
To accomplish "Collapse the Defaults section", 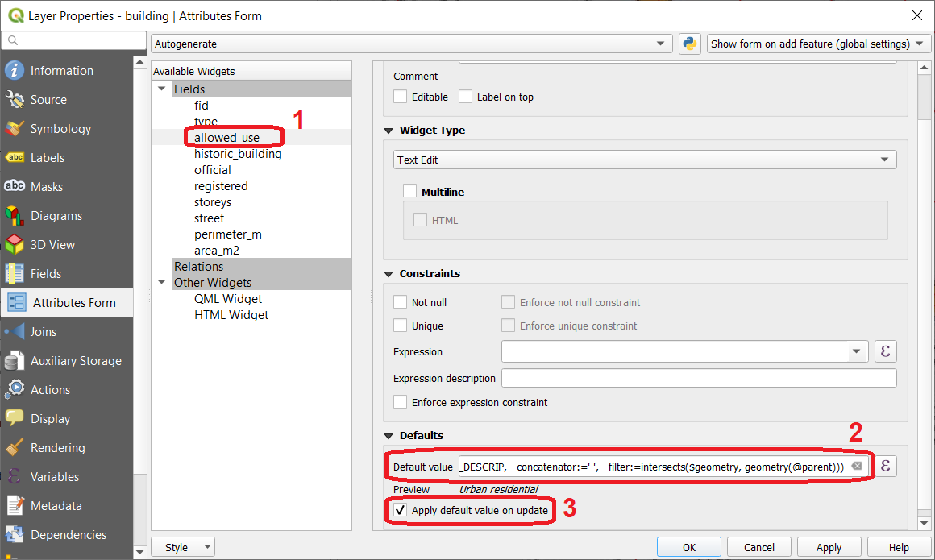I will [389, 436].
